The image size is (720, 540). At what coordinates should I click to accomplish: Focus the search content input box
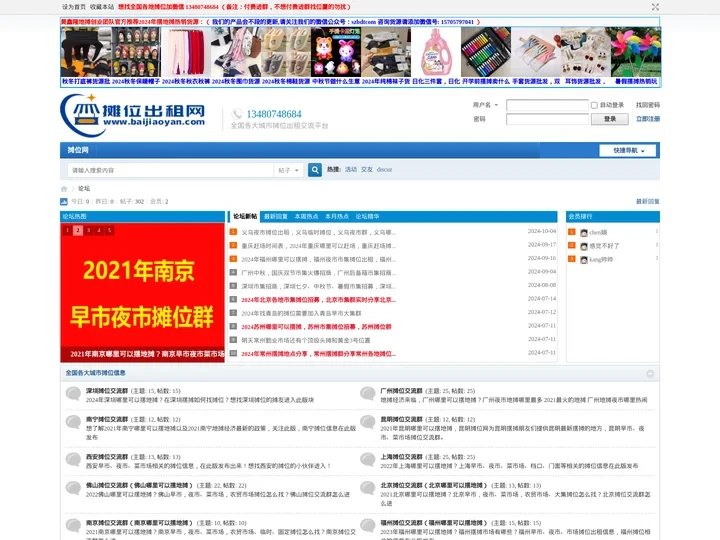pos(170,170)
